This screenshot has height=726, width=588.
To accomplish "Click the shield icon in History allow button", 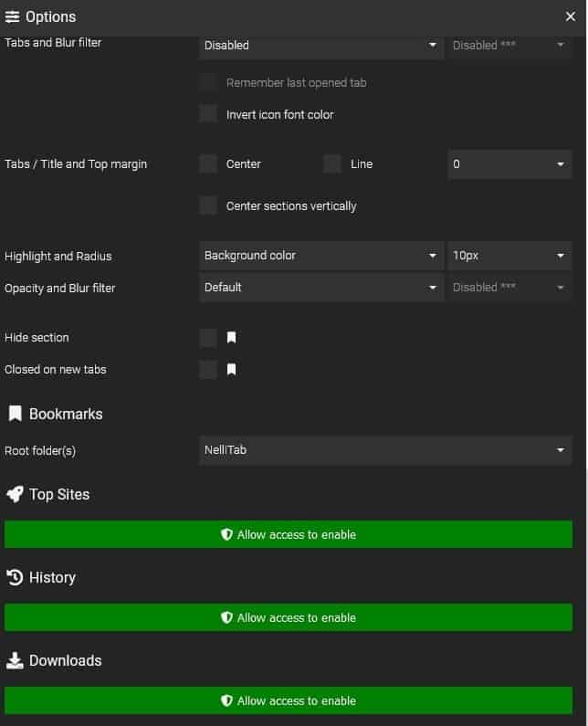I will click(x=226, y=617).
